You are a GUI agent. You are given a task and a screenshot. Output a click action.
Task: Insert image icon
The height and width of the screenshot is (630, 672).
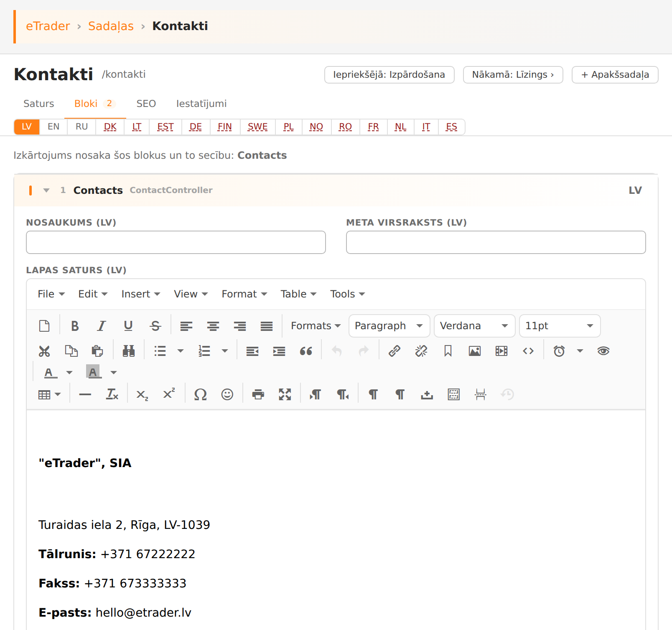(x=475, y=351)
